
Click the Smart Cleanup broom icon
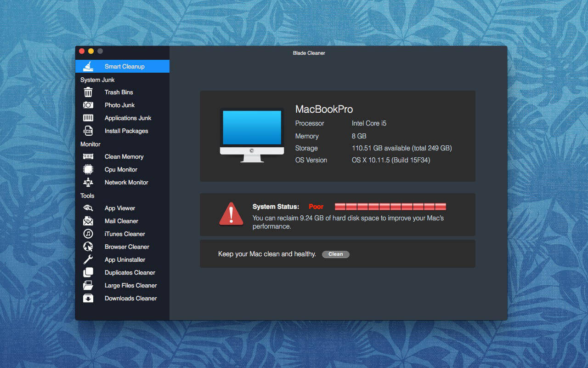(88, 66)
